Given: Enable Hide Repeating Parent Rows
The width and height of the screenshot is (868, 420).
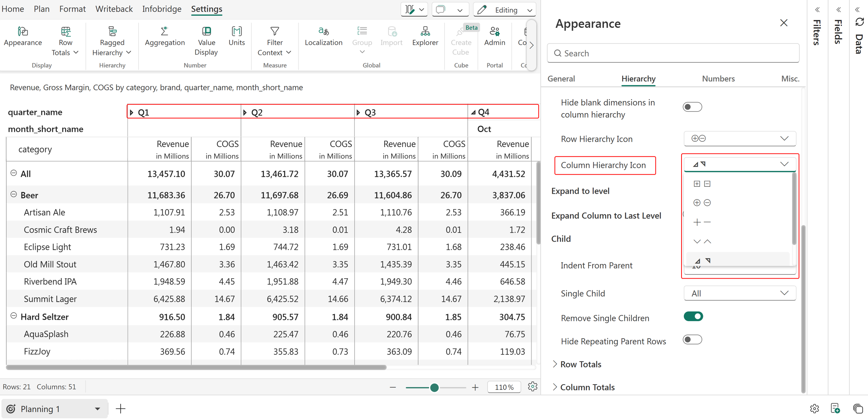Looking at the screenshot, I should (692, 340).
